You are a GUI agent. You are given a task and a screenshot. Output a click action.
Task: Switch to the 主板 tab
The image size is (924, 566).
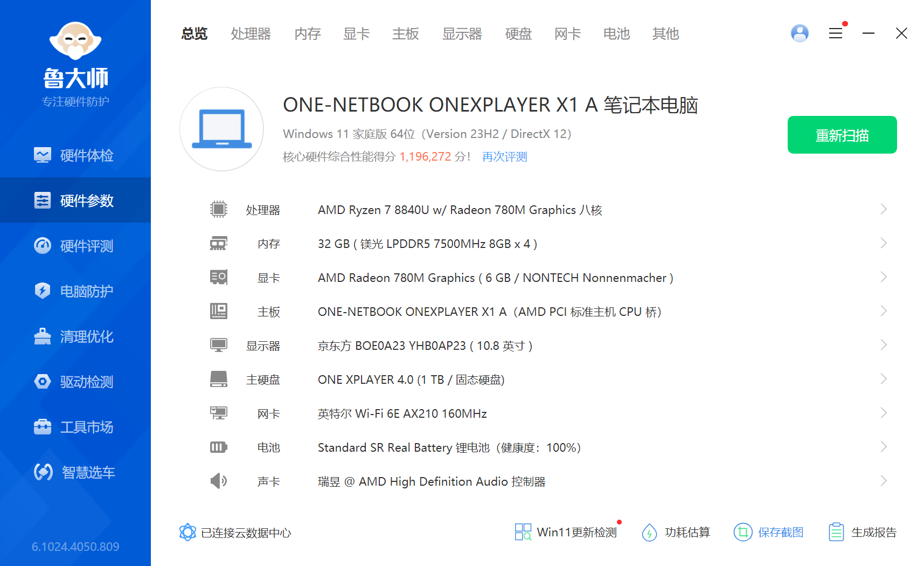coord(406,34)
